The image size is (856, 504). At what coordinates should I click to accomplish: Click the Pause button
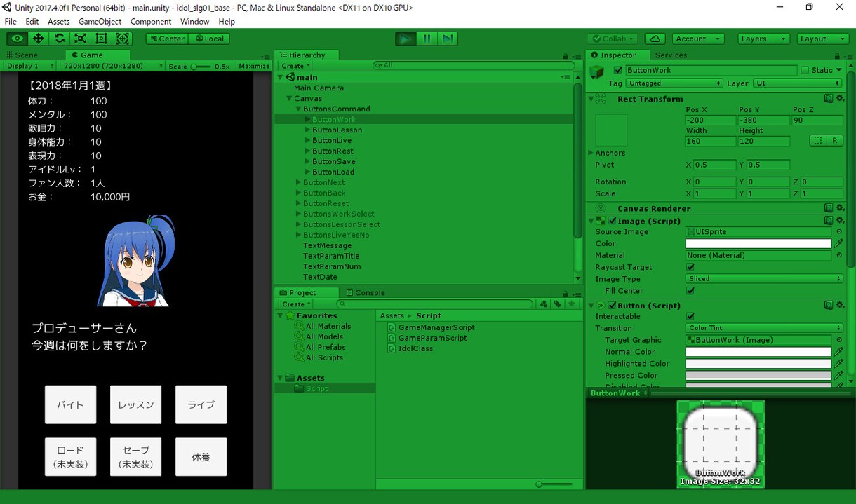427,39
